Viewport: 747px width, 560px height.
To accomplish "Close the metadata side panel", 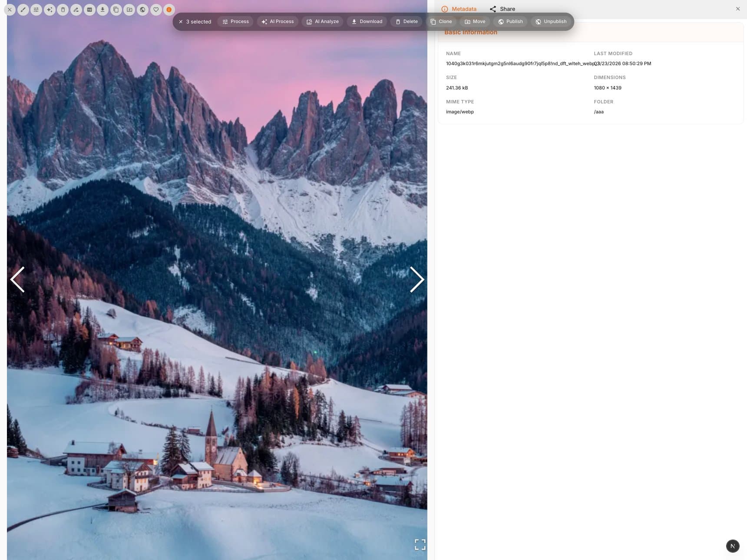I will coord(737,9).
